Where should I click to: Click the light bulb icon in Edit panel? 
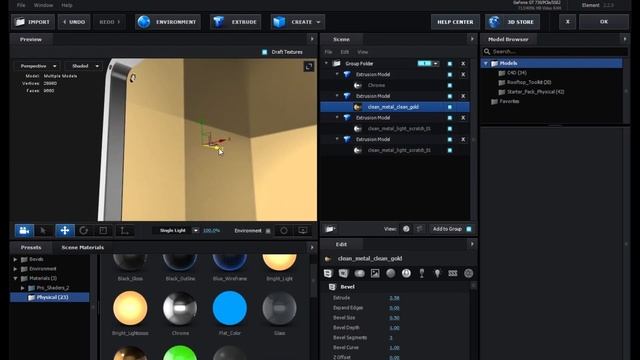pyautogui.click(x=437, y=273)
